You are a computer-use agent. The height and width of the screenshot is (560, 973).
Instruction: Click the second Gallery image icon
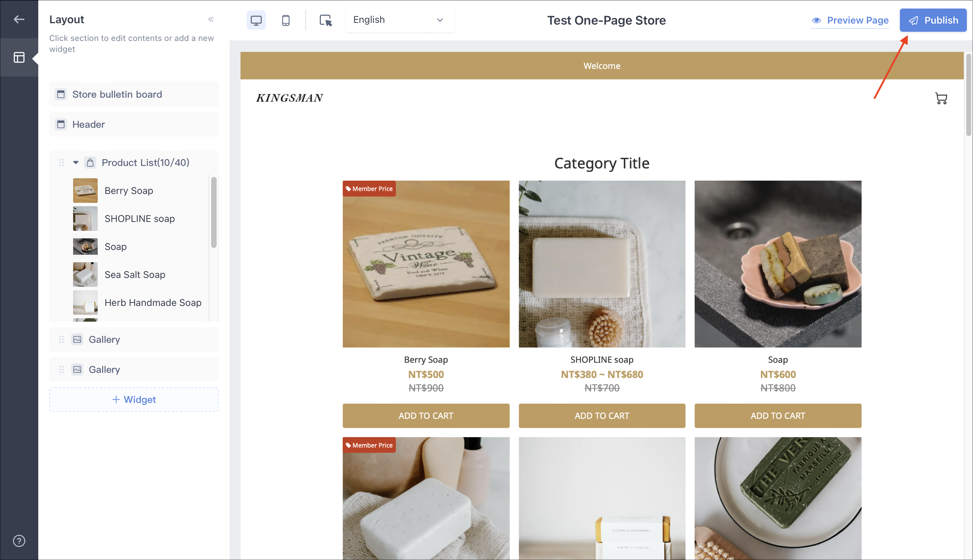click(x=77, y=369)
